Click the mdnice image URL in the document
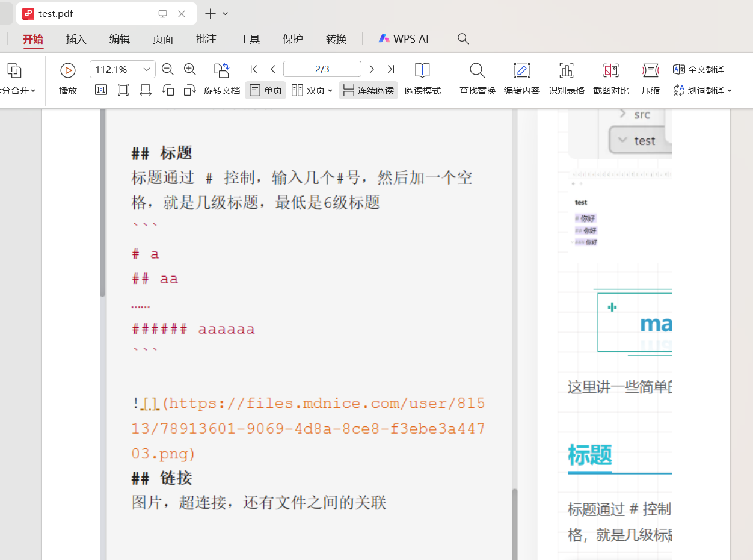 309,428
